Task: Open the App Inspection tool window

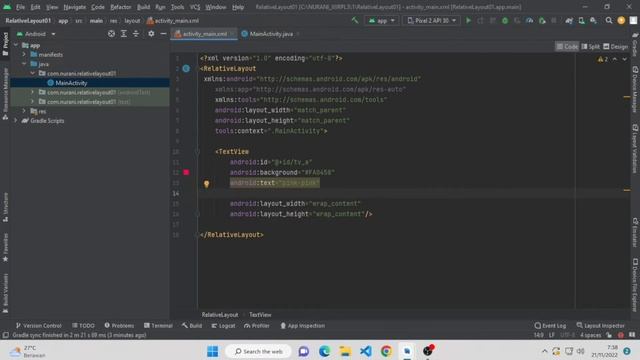Action: (x=302, y=325)
